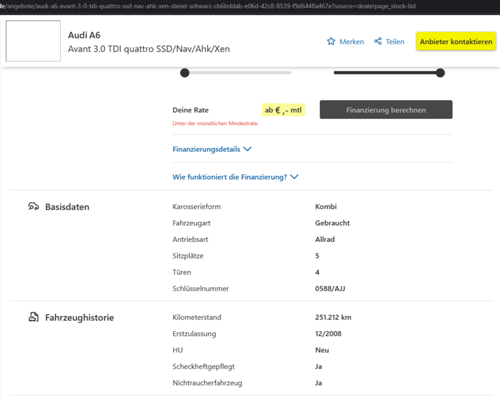The height and width of the screenshot is (399, 500).
Task: Open the Merken link text
Action: [352, 42]
